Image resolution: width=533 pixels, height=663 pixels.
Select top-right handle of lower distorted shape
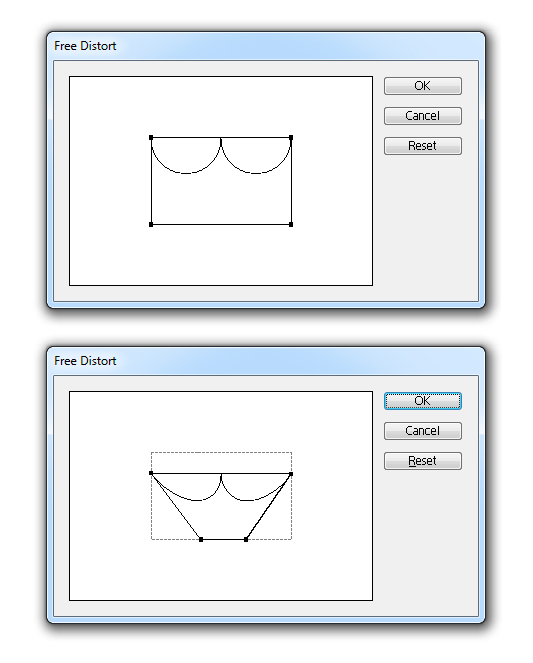291,474
